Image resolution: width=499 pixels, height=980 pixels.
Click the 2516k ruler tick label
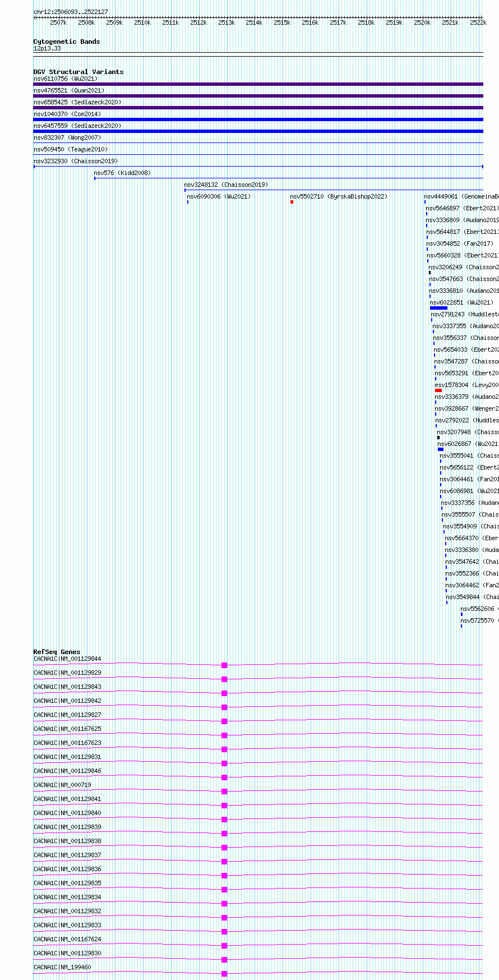coord(310,22)
